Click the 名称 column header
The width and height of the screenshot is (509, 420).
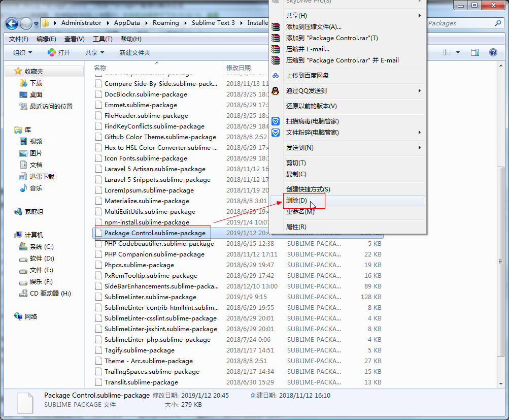[100, 68]
